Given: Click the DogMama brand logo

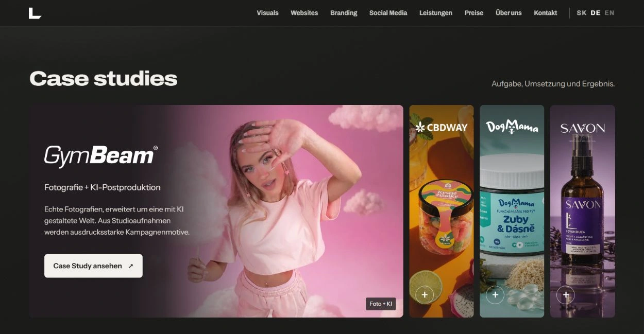Looking at the screenshot, I should click(x=512, y=127).
